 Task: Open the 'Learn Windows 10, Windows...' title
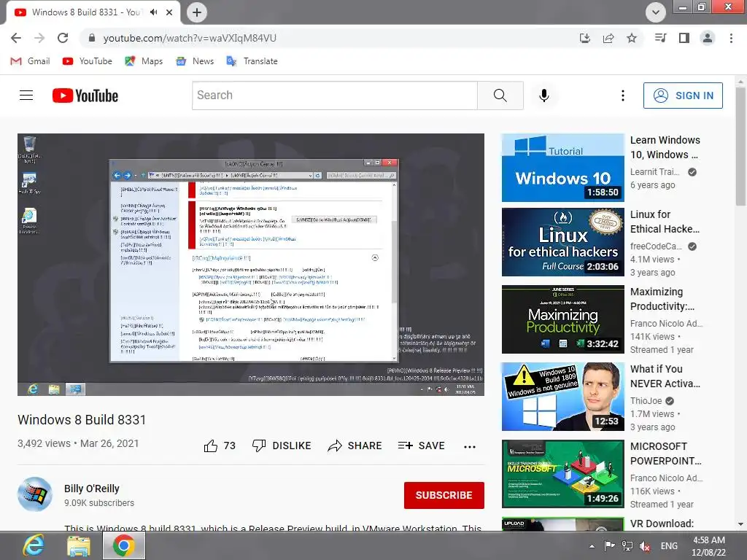[665, 147]
